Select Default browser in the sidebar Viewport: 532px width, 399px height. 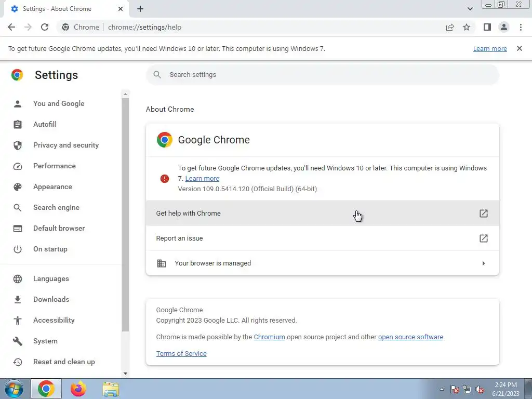59,229
